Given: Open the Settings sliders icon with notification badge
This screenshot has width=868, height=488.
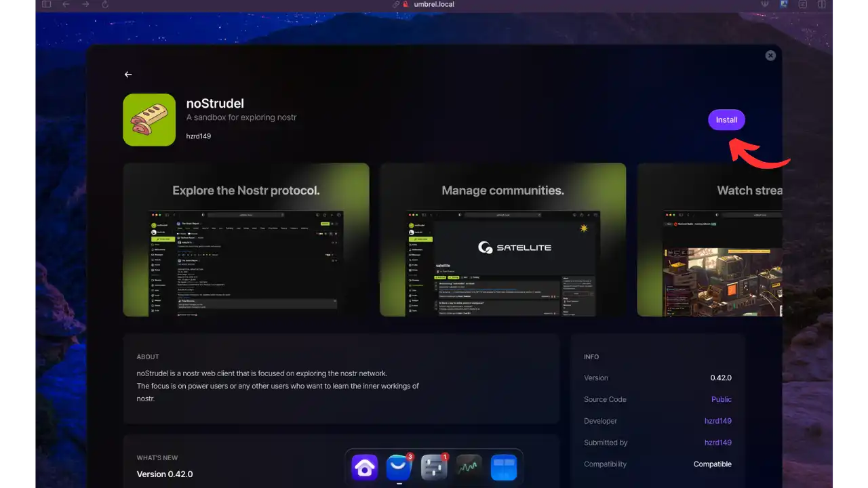Looking at the screenshot, I should pyautogui.click(x=434, y=466).
